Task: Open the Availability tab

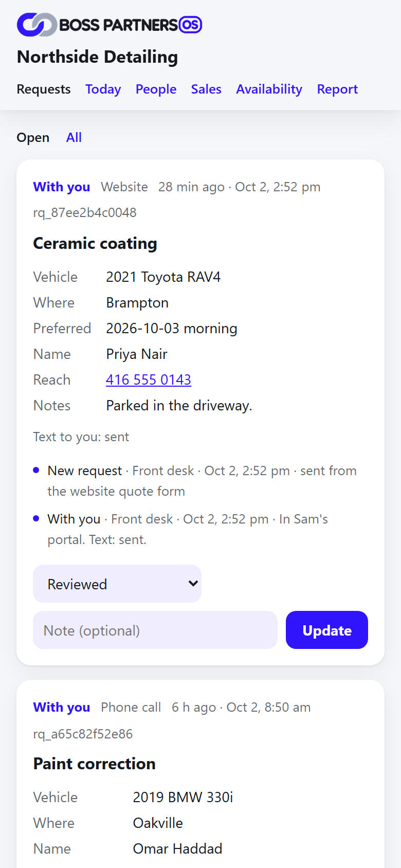Action: 269,89
